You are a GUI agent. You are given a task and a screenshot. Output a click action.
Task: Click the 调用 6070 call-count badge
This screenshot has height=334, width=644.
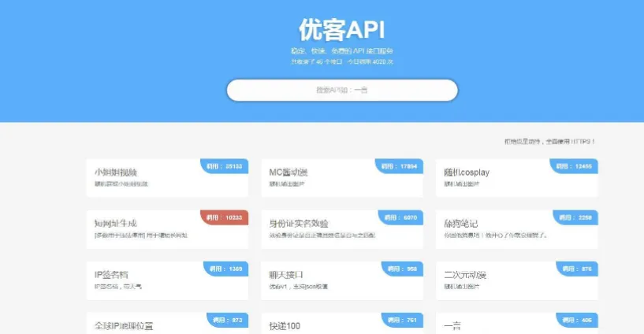[401, 217]
